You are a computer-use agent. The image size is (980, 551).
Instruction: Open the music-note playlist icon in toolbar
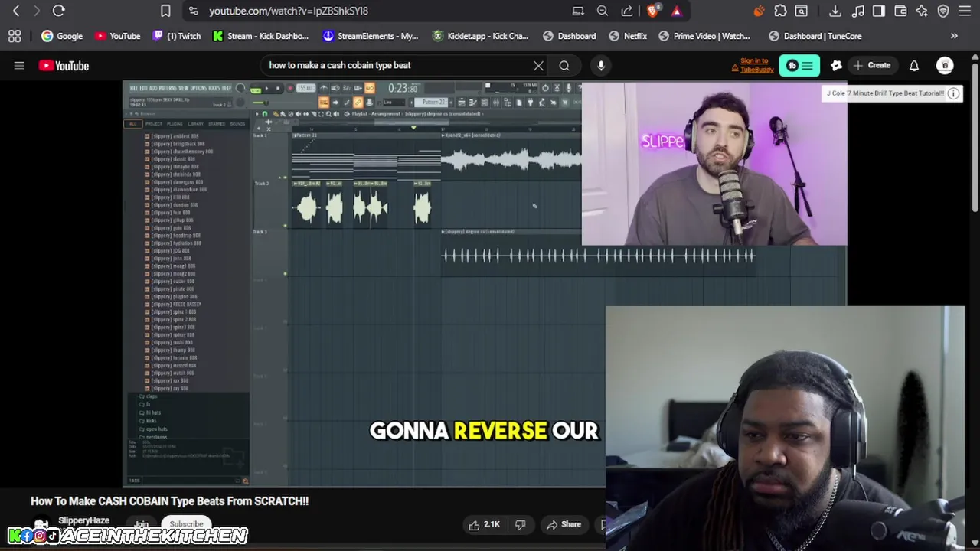pos(857,11)
